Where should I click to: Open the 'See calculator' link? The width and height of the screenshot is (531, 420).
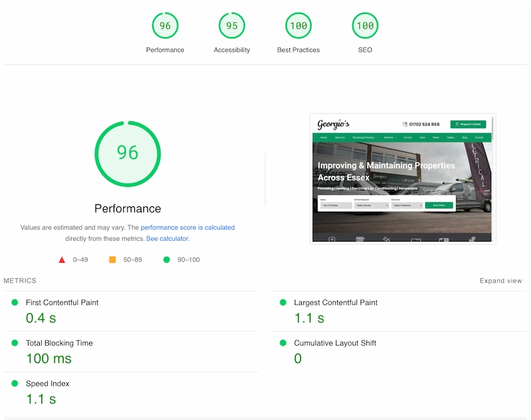coord(167,239)
